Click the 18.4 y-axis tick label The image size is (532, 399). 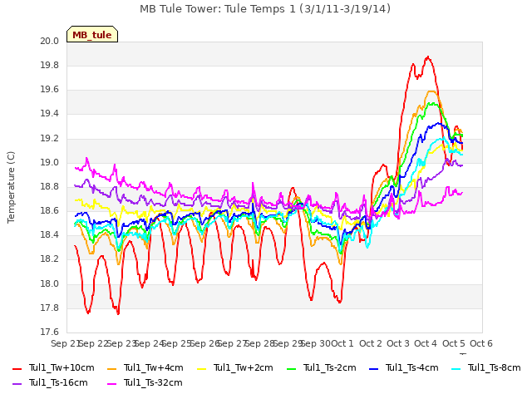tap(50, 235)
